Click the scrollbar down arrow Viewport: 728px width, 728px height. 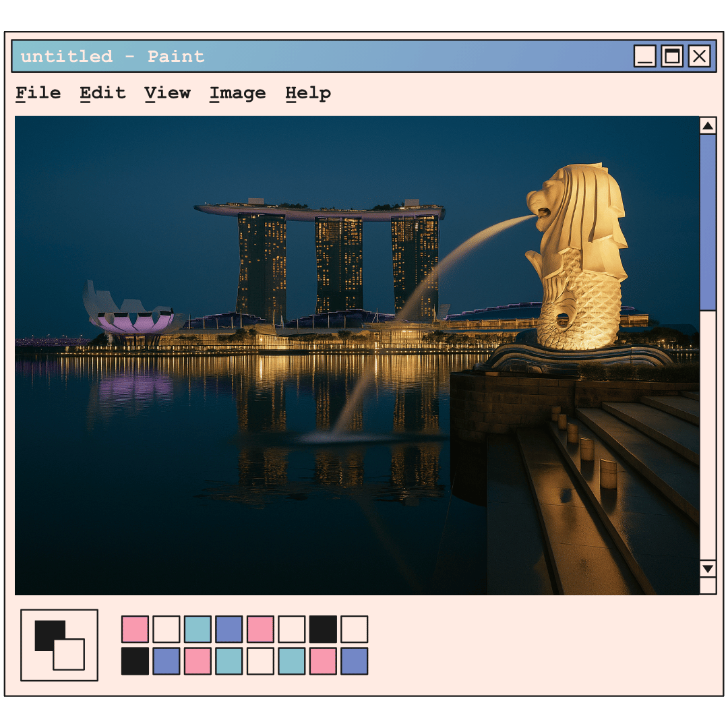pyautogui.click(x=708, y=569)
